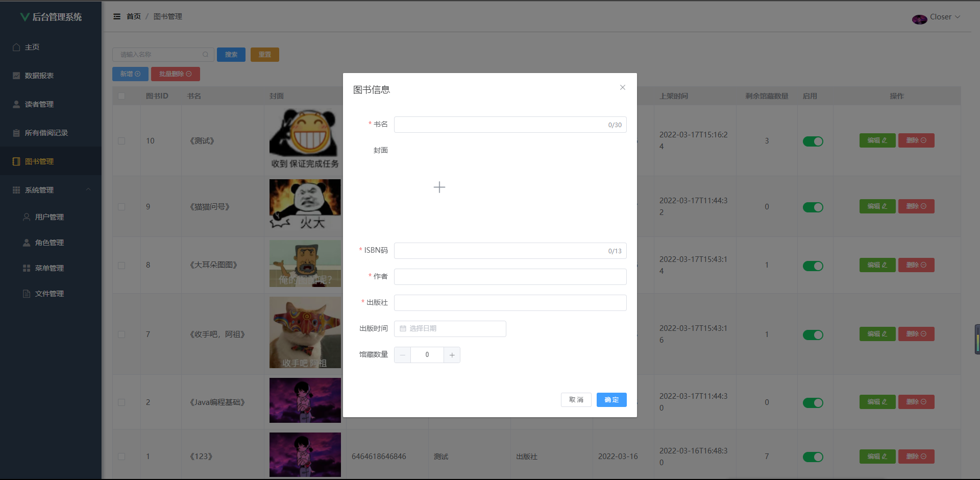
Task: Toggle the 启用 switch for 《猫猫问号》
Action: click(x=813, y=207)
